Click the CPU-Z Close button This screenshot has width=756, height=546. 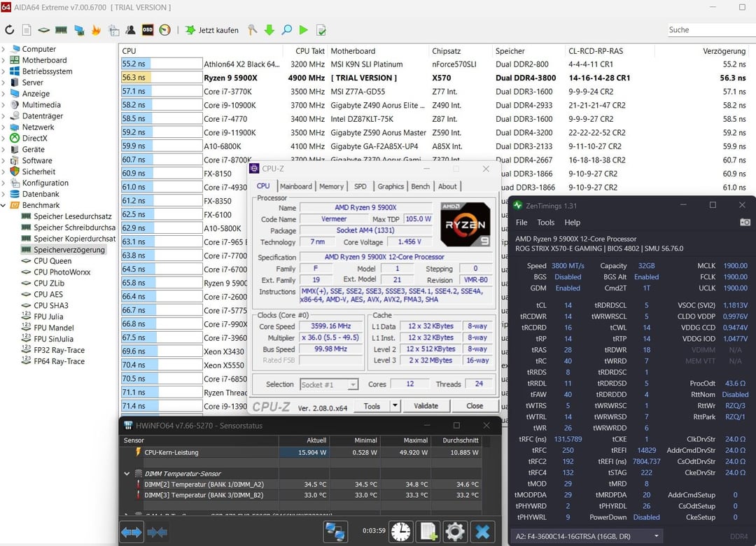click(x=475, y=405)
